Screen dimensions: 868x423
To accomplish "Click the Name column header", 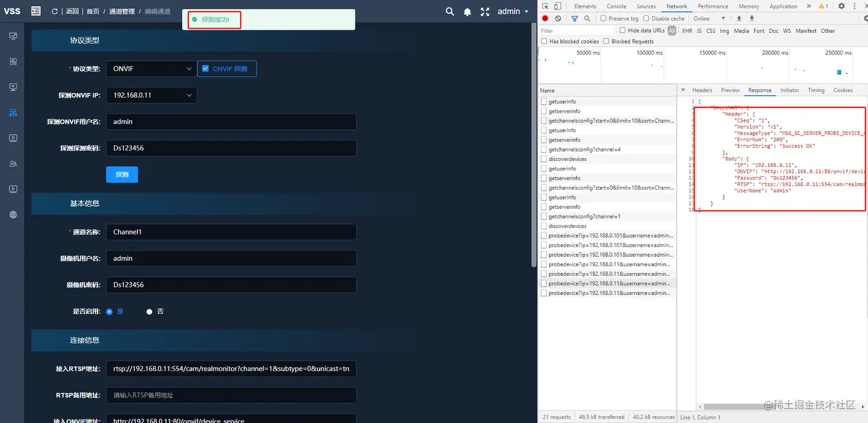I will click(x=608, y=90).
